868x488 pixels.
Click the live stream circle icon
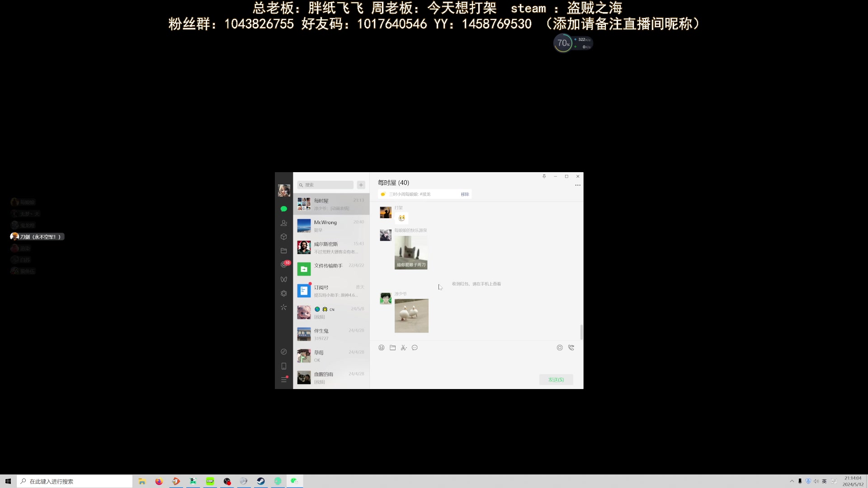tap(560, 347)
